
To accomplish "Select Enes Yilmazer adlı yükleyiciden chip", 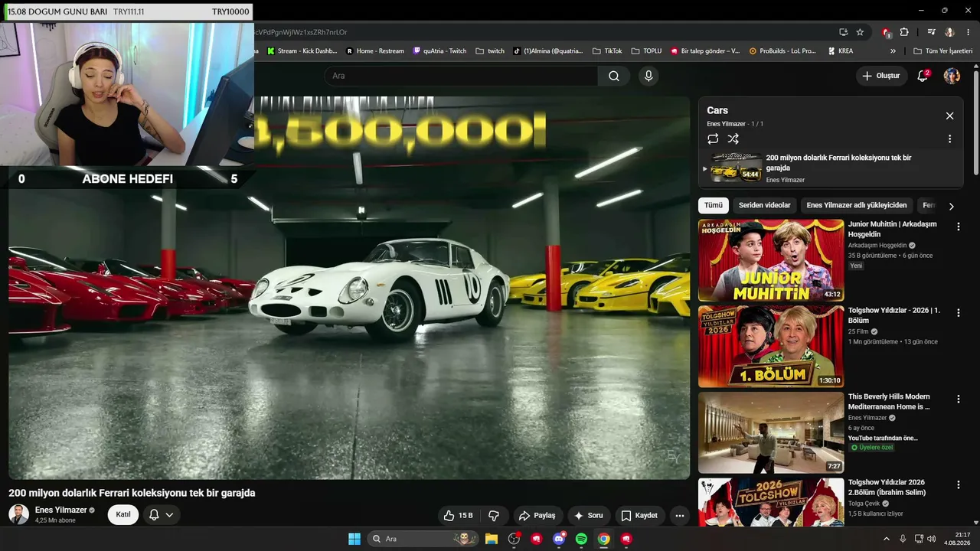I will pyautogui.click(x=857, y=205).
